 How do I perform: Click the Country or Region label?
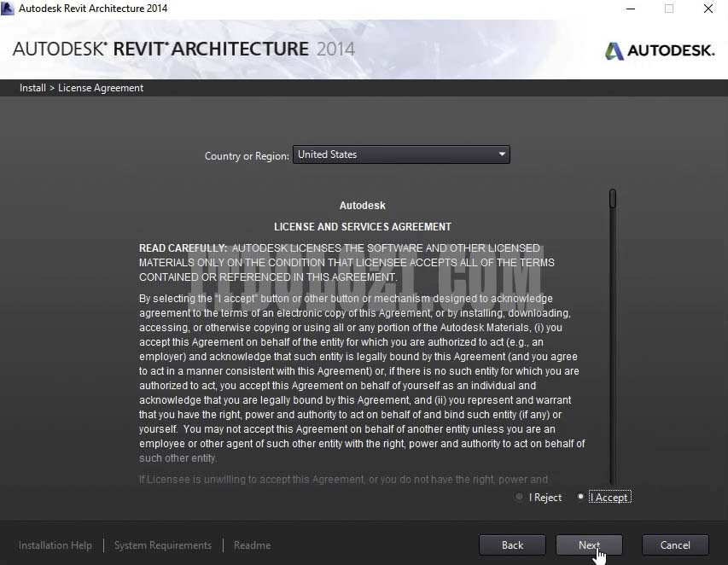point(247,156)
